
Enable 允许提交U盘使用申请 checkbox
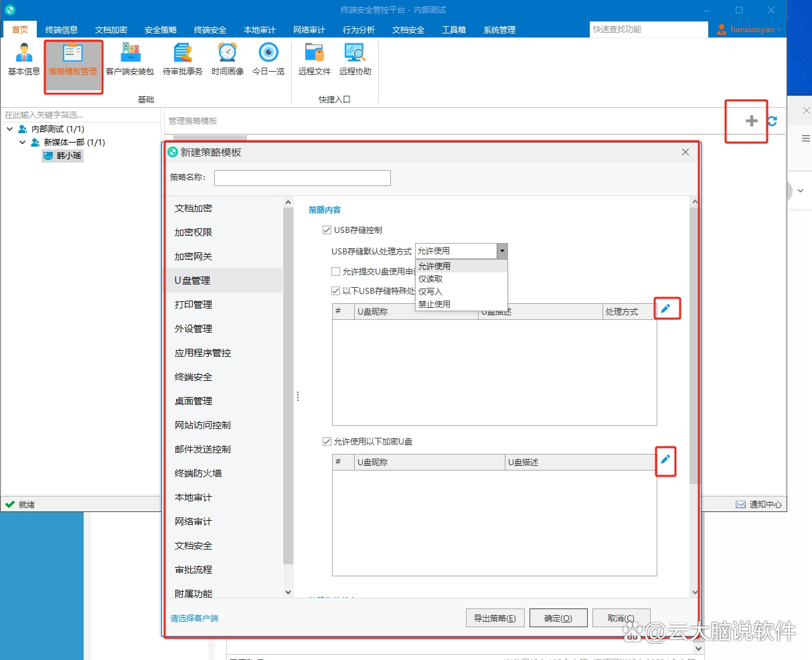(x=336, y=272)
